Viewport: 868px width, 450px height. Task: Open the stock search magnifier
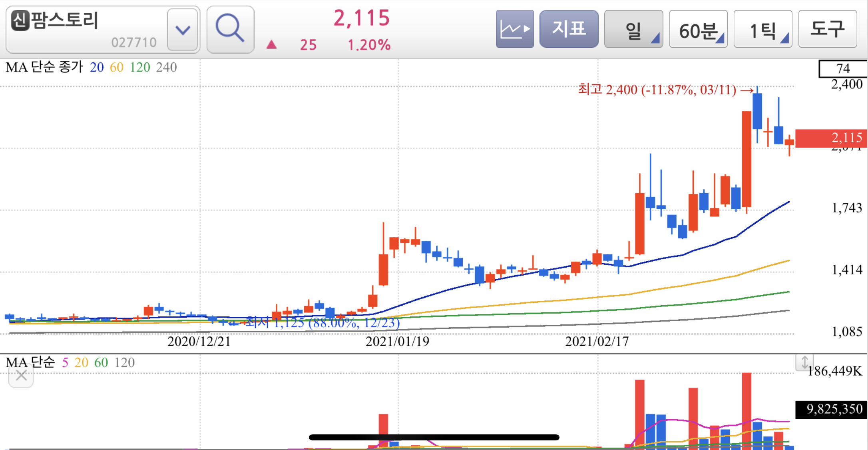[230, 29]
